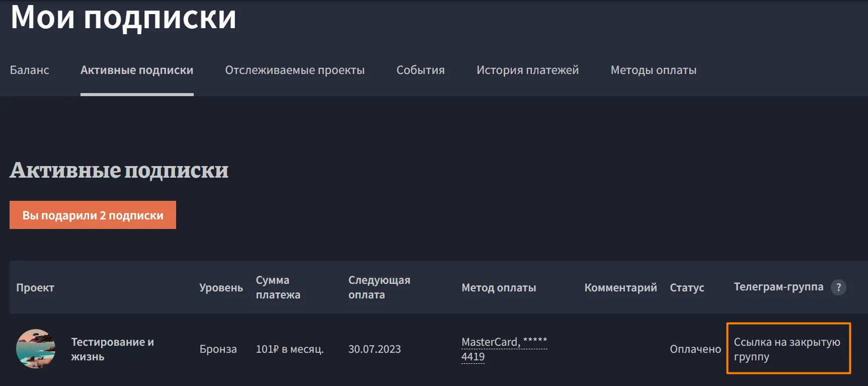This screenshot has height=386, width=868.
Task: Click the Статус column header
Action: click(687, 287)
